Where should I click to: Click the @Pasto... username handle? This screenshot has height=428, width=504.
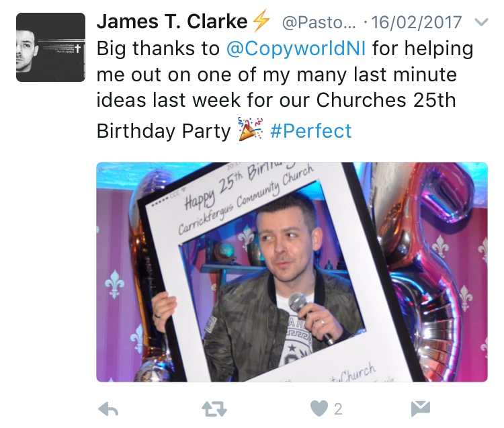coord(319,22)
